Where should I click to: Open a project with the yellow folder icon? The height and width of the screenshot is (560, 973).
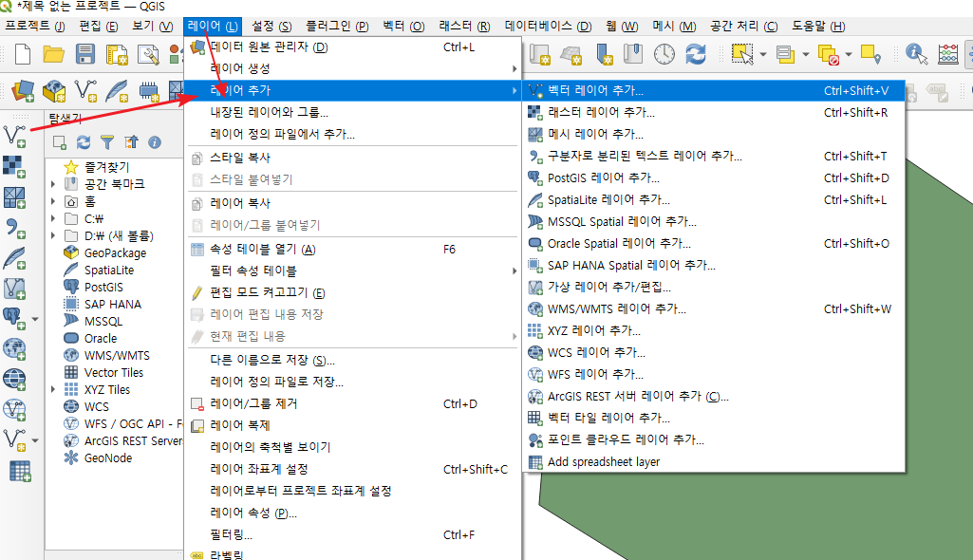pos(54,54)
